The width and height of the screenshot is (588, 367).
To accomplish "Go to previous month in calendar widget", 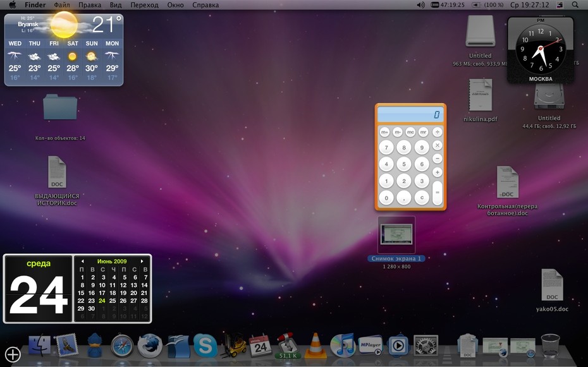I will coord(82,261).
